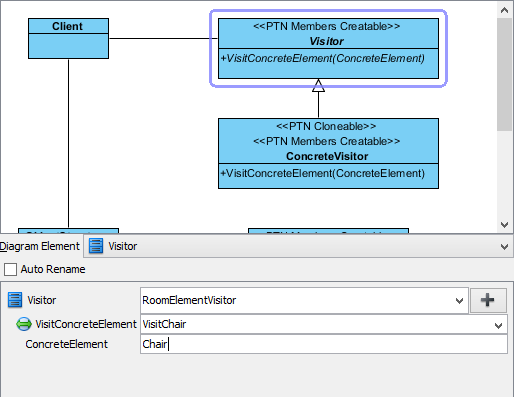Click the ConcreteElement input field containing Chair

324,344
